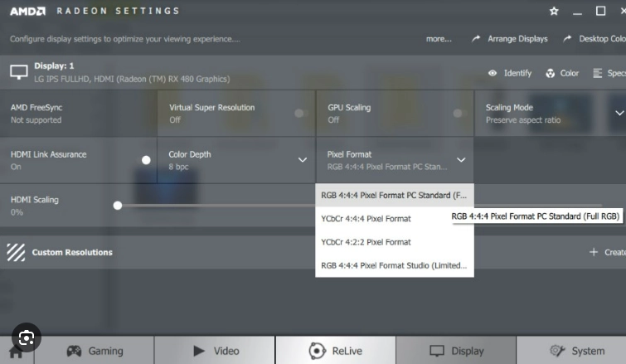This screenshot has height=364, width=626.
Task: Open the System tab
Action: tap(571, 350)
